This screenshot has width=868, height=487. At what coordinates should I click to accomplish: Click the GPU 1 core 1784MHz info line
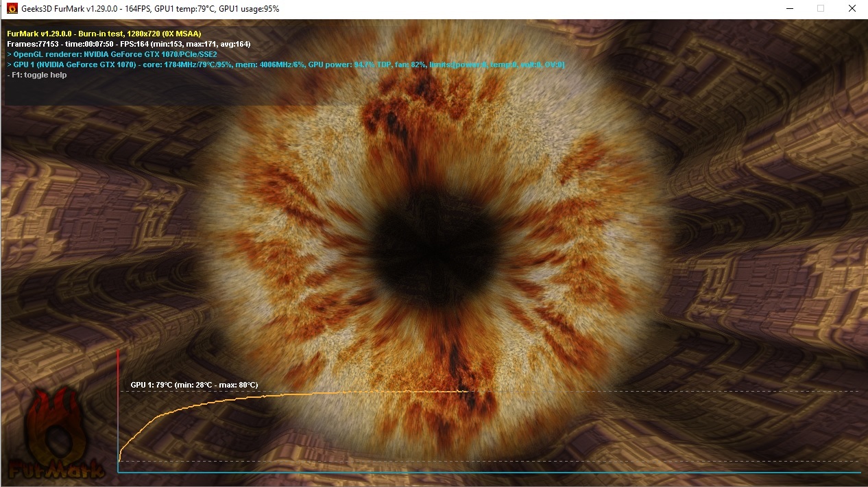click(285, 64)
